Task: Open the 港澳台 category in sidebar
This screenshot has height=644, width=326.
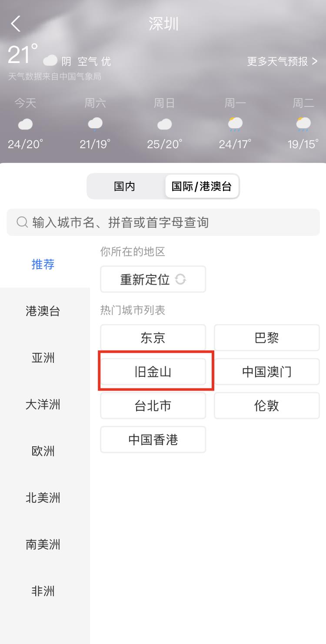Action: [43, 311]
